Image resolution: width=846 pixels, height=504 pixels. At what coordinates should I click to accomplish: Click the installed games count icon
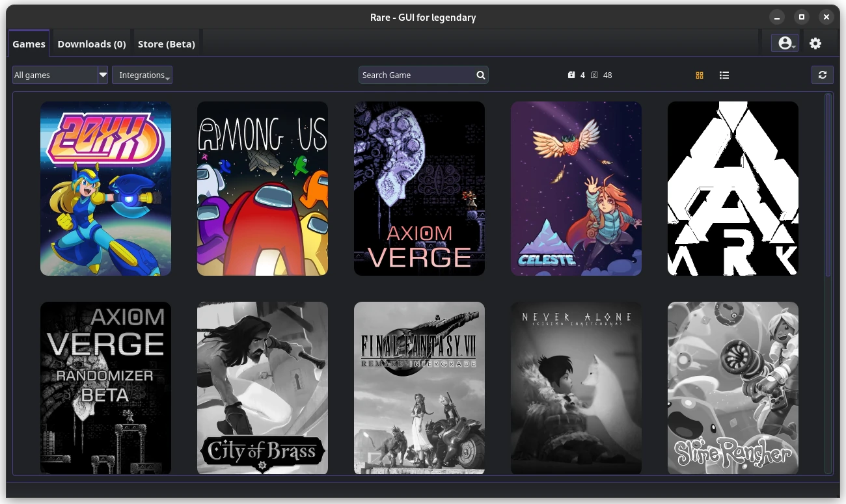571,75
